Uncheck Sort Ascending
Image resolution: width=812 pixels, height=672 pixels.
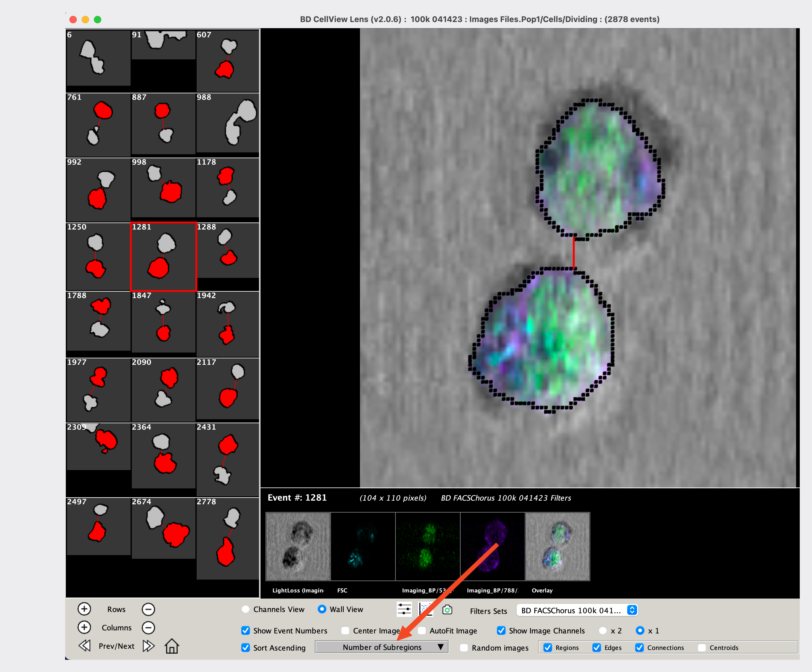click(246, 648)
